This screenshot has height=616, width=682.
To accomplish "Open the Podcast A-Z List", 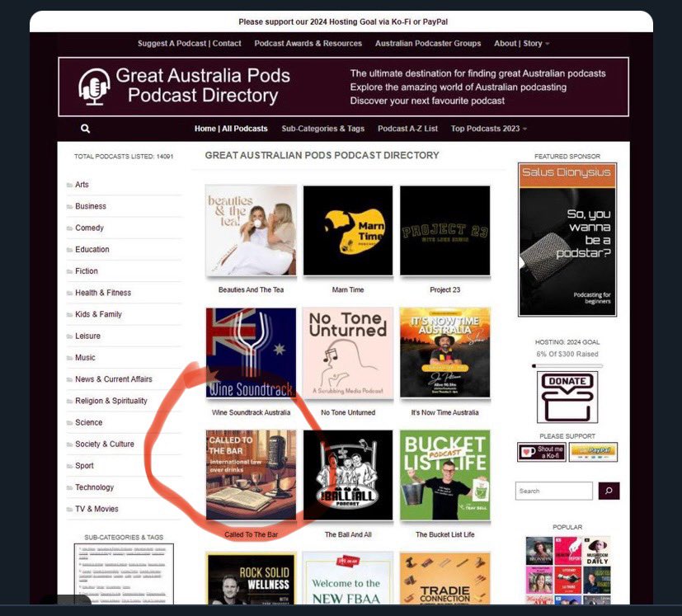I will [x=407, y=129].
